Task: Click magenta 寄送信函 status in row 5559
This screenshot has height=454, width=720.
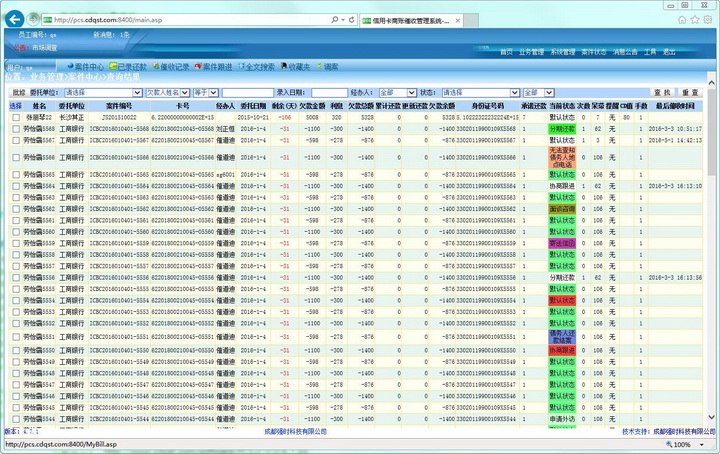Action: point(562,243)
